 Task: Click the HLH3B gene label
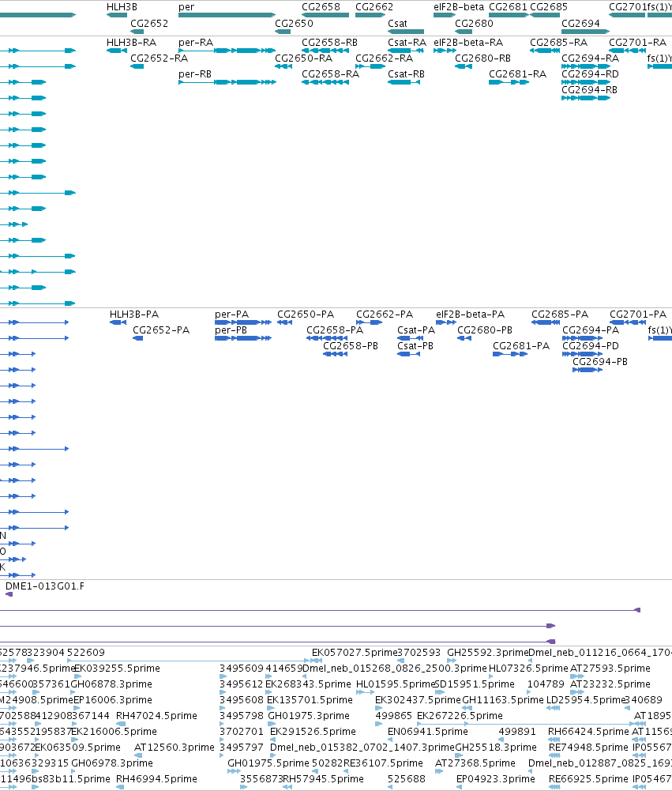(x=122, y=7)
